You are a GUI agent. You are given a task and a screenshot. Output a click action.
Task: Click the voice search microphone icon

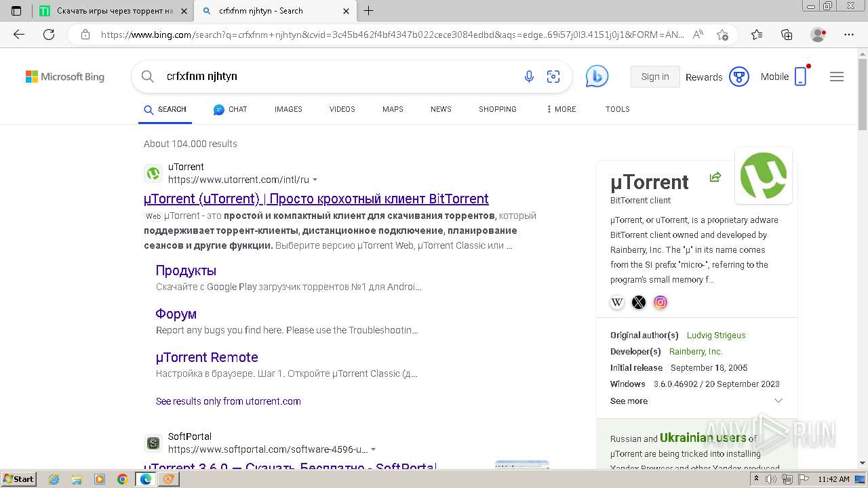pyautogui.click(x=529, y=77)
